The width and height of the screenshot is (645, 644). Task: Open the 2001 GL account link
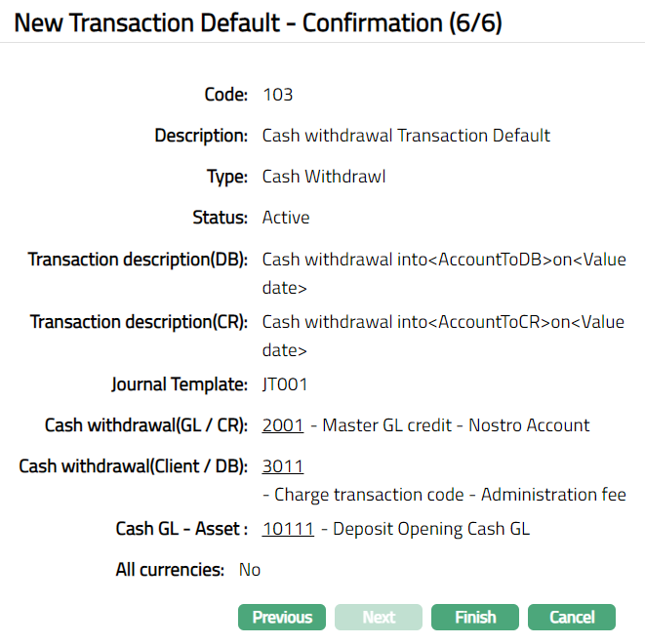283,425
